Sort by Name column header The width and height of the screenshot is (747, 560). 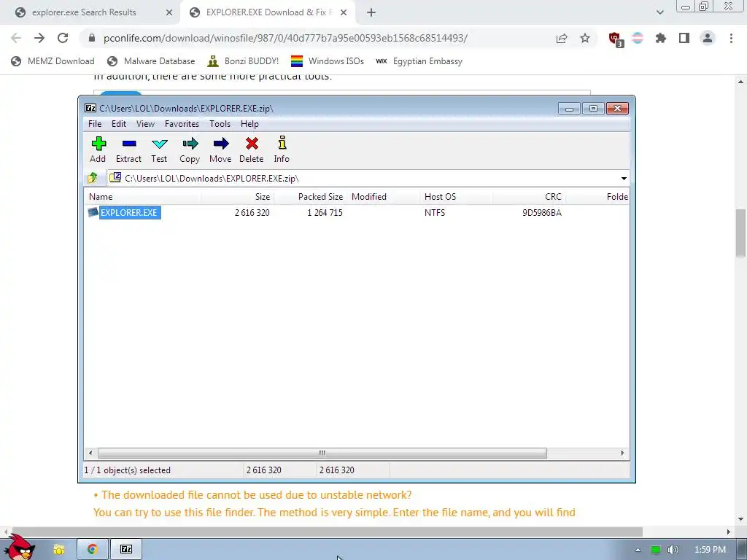coord(143,197)
